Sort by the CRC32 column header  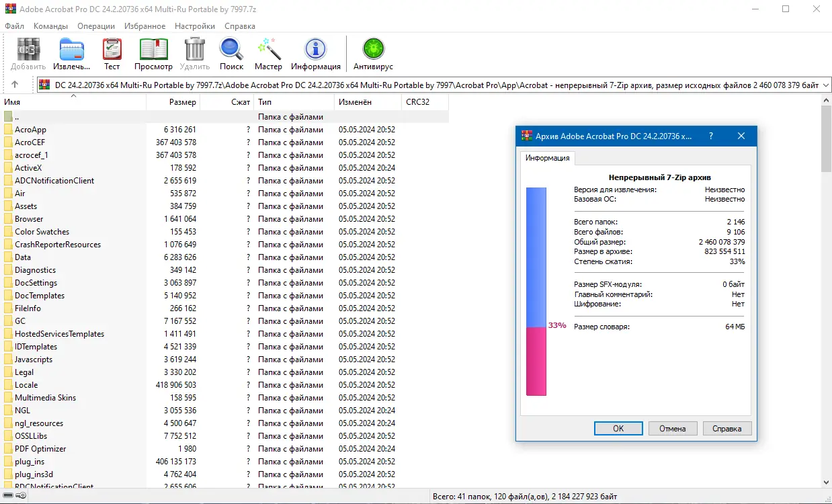[x=425, y=102]
